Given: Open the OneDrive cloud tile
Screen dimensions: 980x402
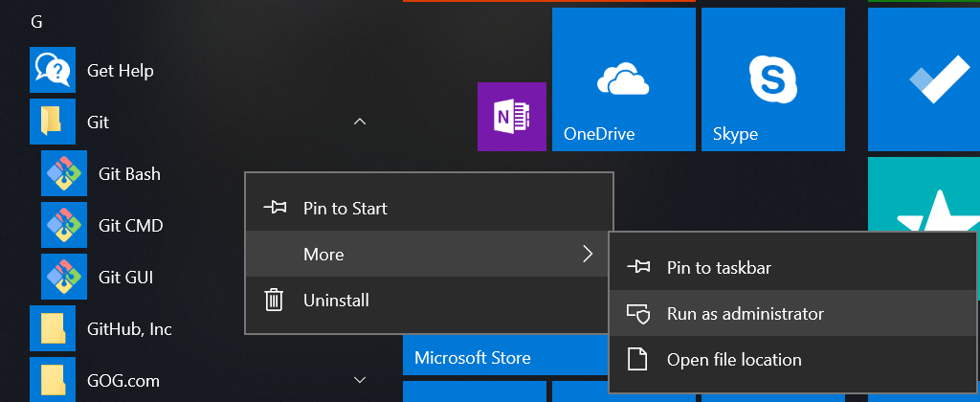Looking at the screenshot, I should coord(623,79).
